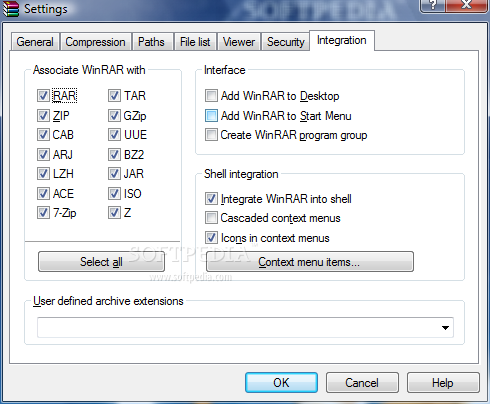Close the Settings window

[x=467, y=6]
